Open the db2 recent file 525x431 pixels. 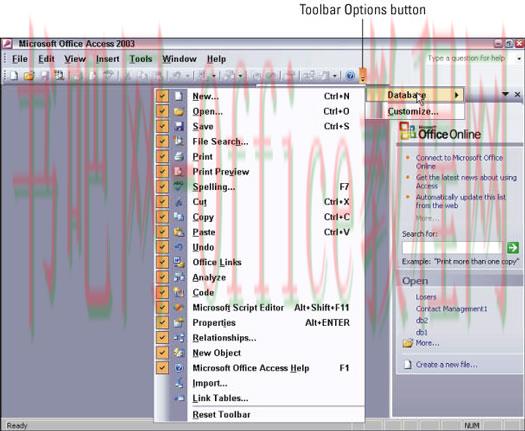tap(422, 320)
